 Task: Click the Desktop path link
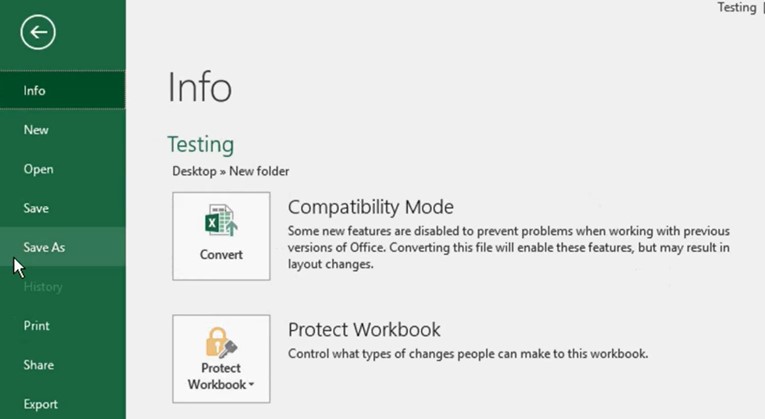(194, 171)
